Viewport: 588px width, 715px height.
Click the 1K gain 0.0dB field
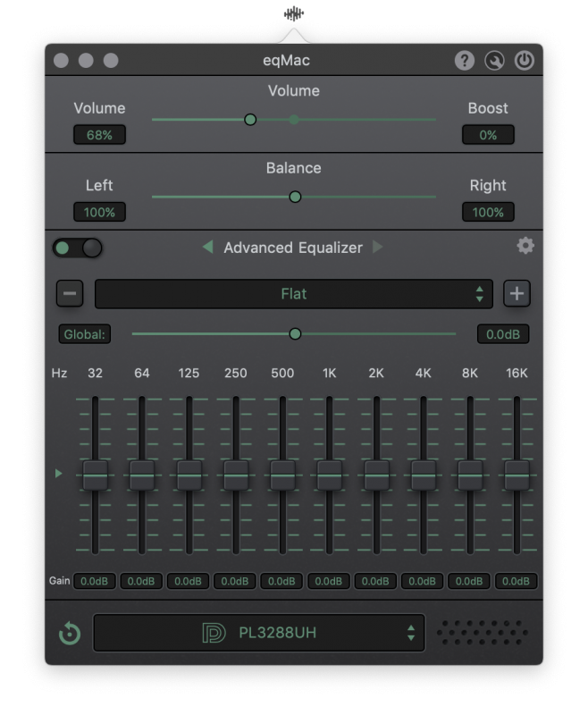pos(329,581)
